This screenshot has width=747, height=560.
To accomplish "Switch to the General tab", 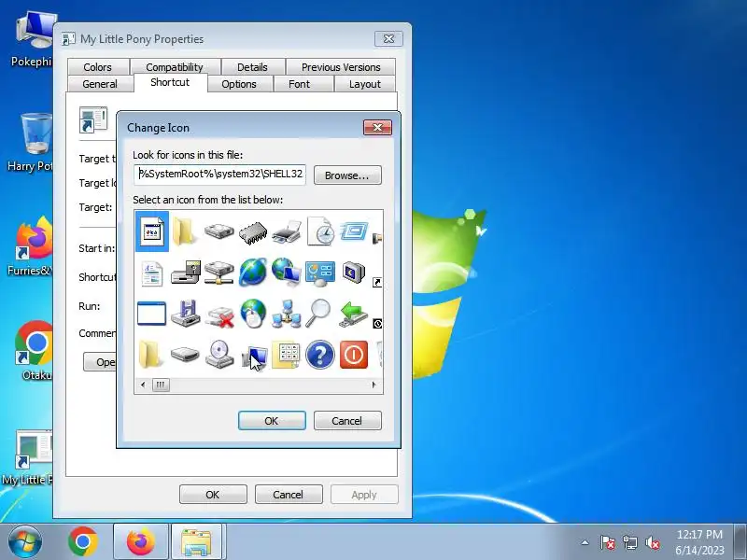I will 100,84.
